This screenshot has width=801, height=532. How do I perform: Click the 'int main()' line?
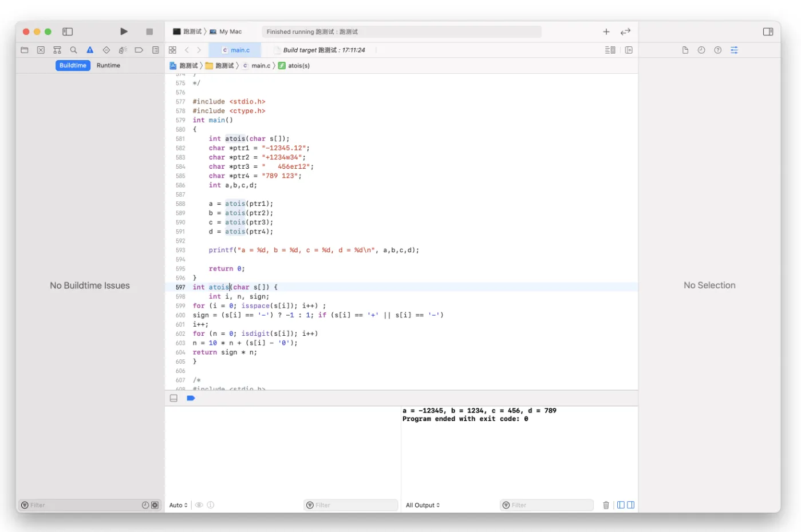click(x=212, y=120)
